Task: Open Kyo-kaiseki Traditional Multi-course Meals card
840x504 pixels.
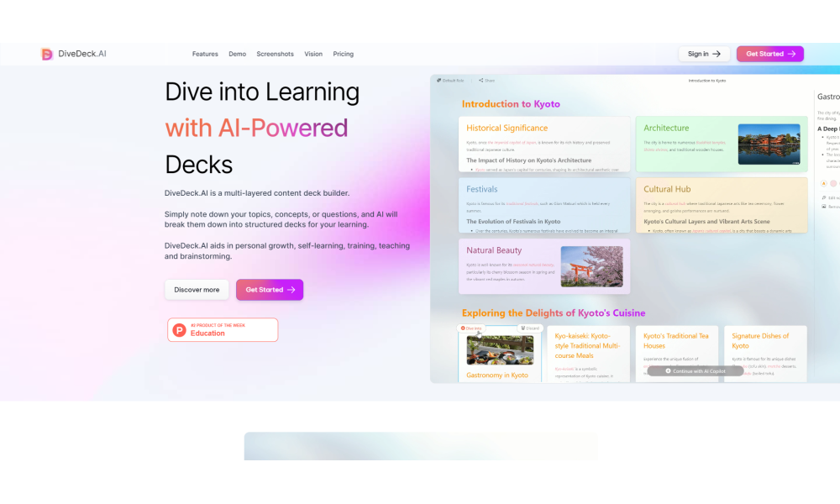Action: point(588,354)
